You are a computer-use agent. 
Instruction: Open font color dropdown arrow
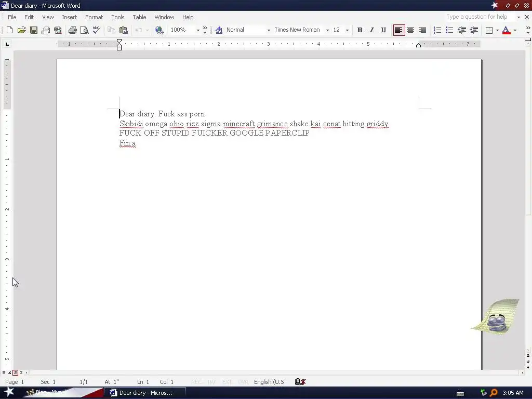[515, 30]
